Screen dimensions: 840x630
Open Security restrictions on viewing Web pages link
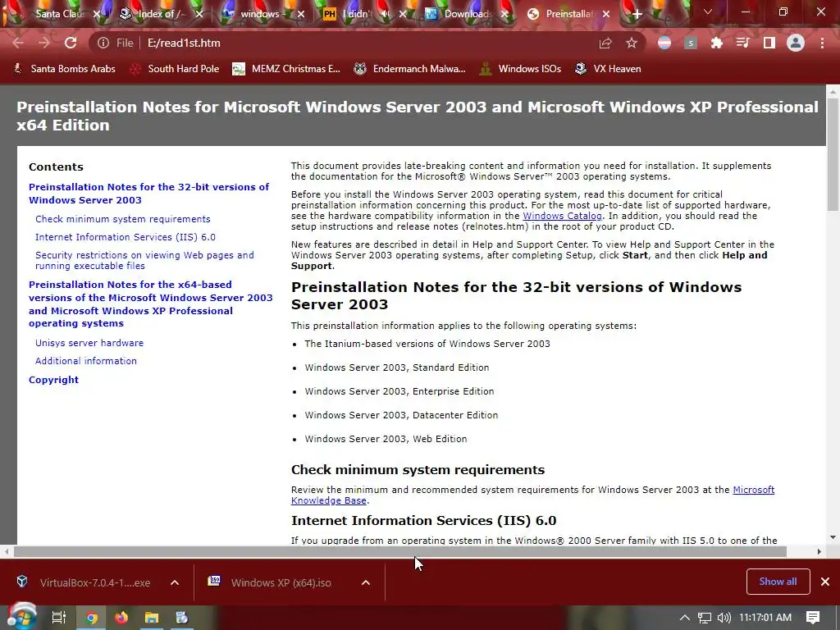[x=144, y=260]
